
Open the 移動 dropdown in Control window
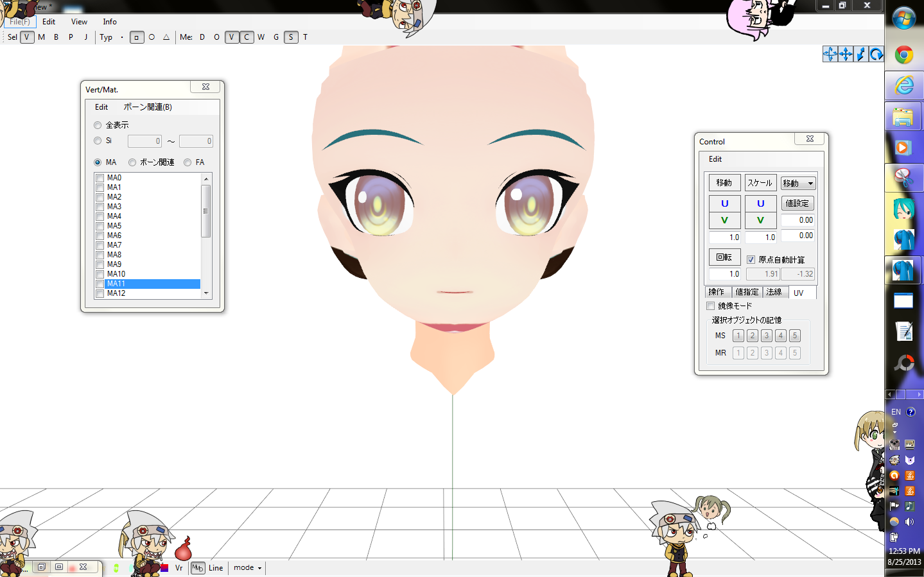798,184
